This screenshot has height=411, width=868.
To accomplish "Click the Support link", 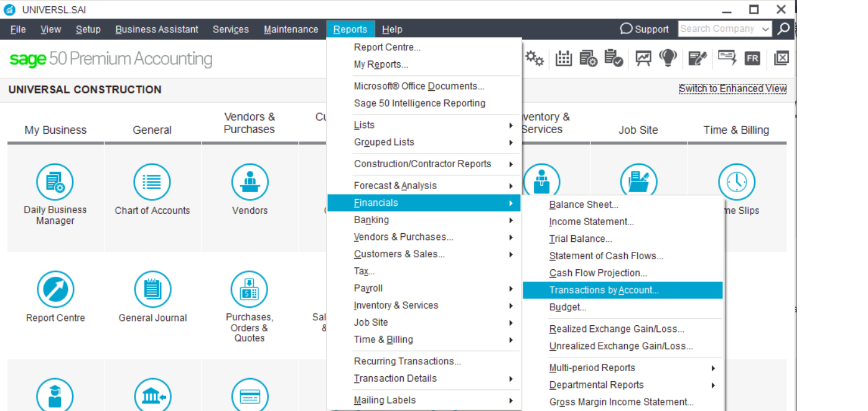I will coord(645,29).
